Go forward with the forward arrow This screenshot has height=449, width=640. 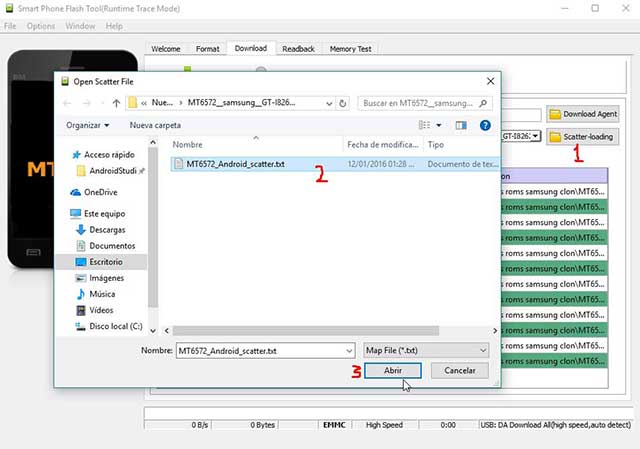(87, 103)
